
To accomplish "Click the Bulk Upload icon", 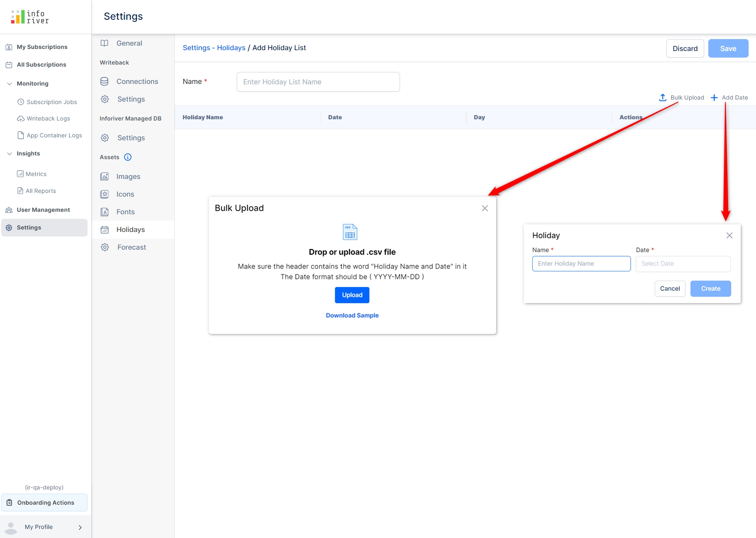I will pos(662,97).
